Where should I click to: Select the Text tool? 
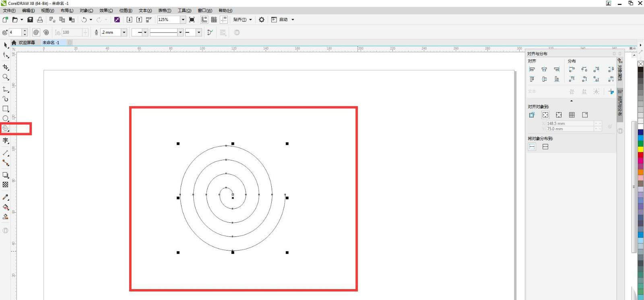(6, 140)
